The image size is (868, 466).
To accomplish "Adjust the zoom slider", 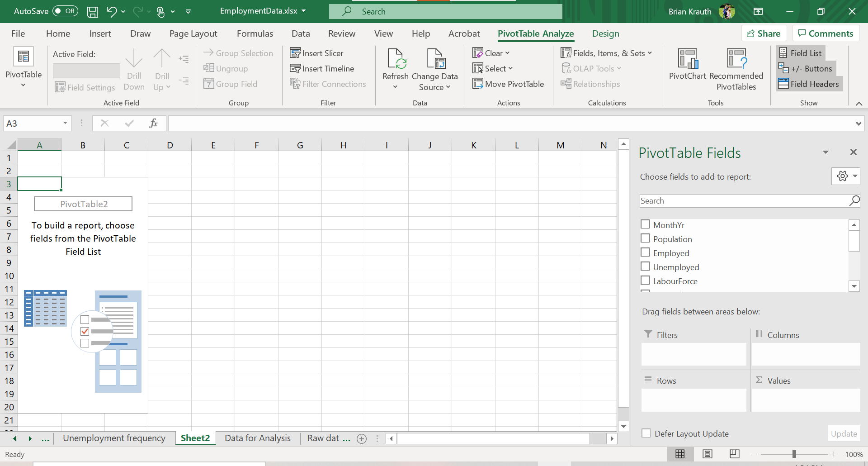I will [794, 454].
